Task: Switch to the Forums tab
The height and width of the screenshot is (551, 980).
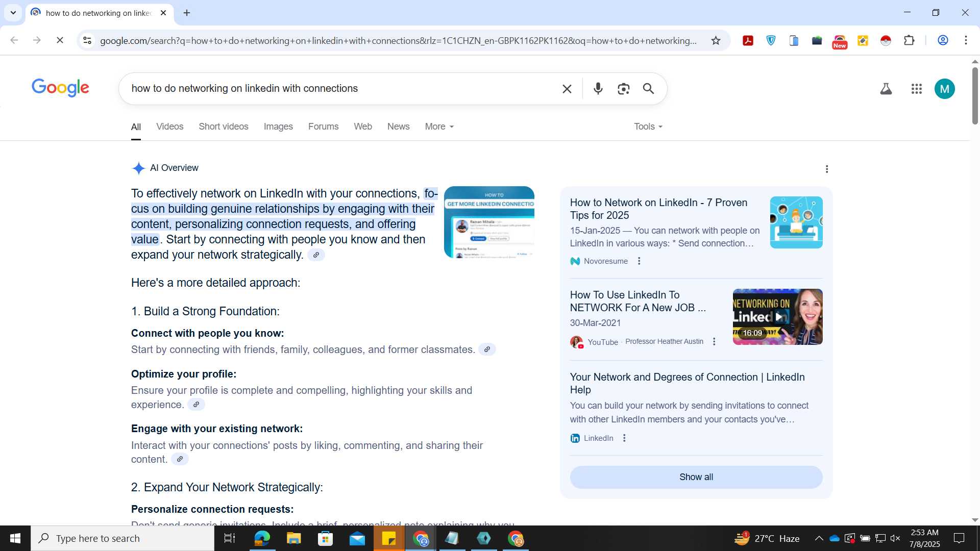Action: [x=323, y=127]
